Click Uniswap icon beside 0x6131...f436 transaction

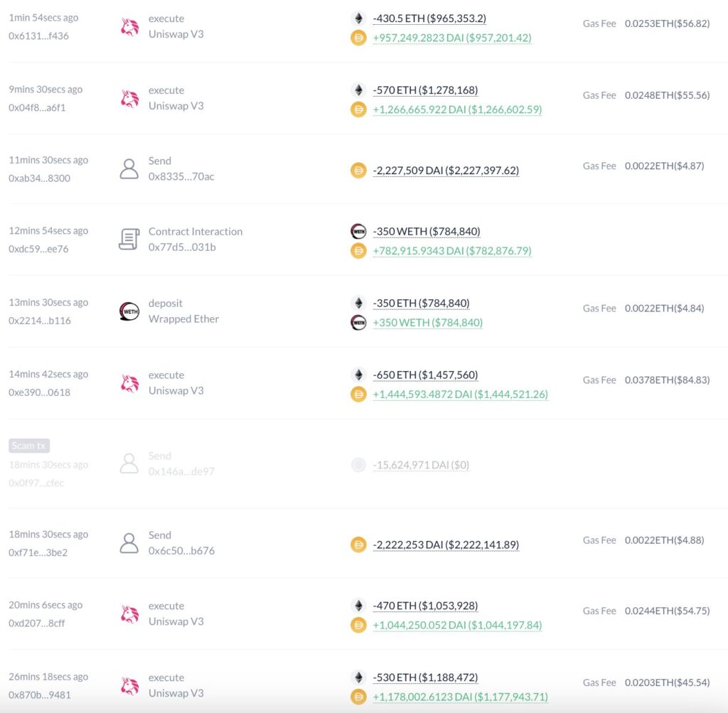tap(129, 26)
